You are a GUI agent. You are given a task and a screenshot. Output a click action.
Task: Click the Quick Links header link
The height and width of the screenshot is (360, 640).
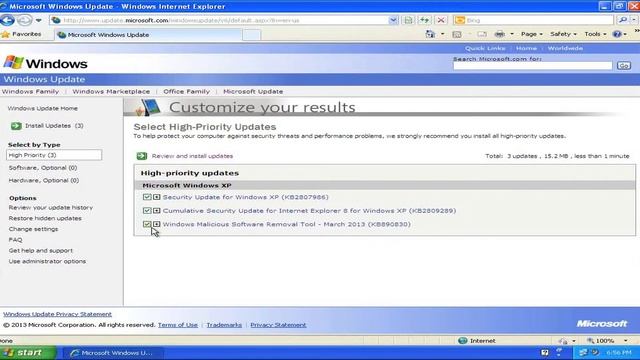tap(485, 48)
